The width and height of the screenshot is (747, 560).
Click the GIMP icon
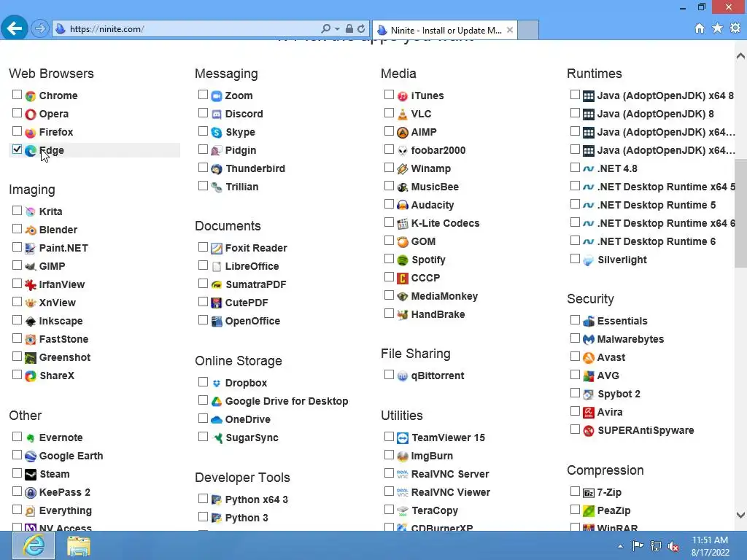pos(31,267)
